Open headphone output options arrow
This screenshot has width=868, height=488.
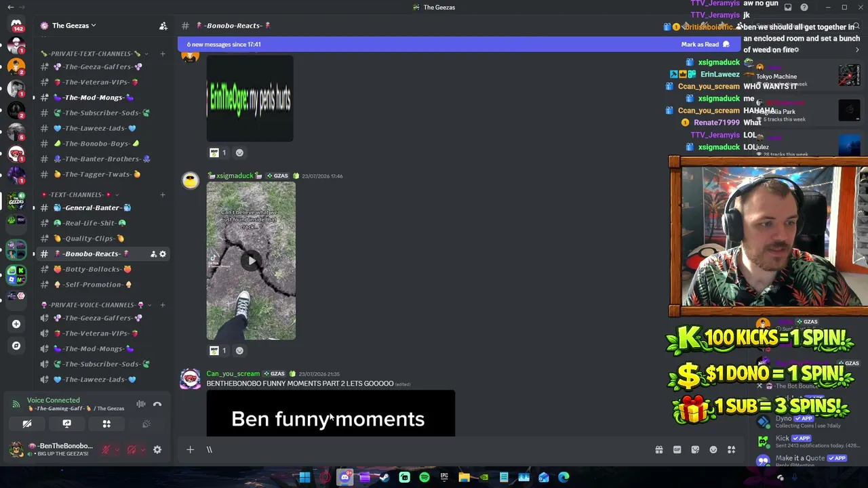click(142, 449)
